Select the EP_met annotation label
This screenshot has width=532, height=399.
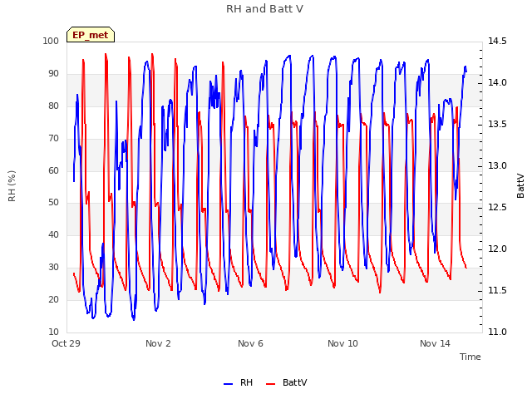click(x=91, y=35)
